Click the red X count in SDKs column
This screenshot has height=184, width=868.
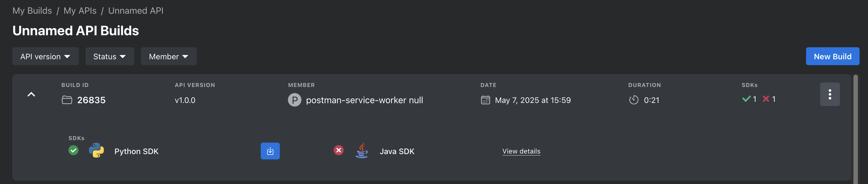click(x=769, y=99)
